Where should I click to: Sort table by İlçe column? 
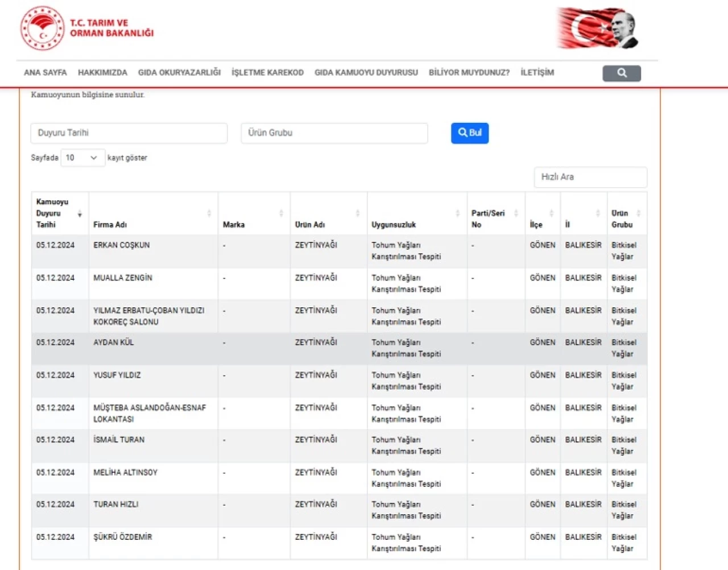[x=542, y=213]
